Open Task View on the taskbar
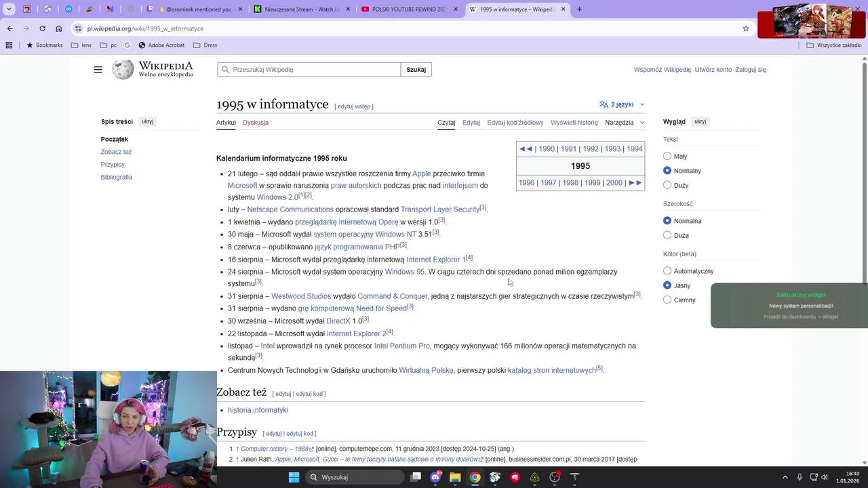Screen dimensions: 868x488 pos(416,477)
